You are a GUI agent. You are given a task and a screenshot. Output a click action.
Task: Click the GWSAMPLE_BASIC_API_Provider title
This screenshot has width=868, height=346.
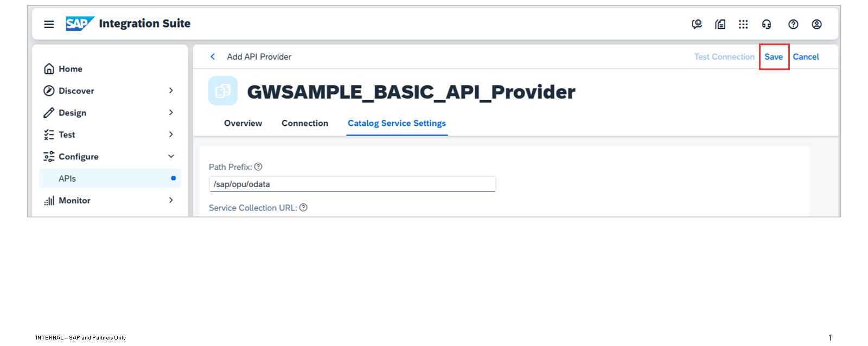(411, 92)
